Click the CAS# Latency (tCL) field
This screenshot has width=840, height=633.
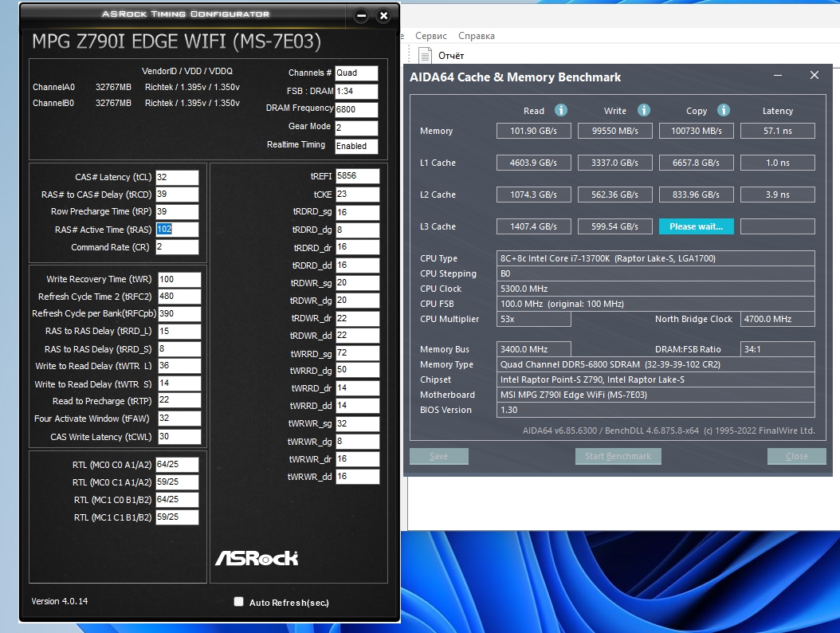tap(177, 178)
